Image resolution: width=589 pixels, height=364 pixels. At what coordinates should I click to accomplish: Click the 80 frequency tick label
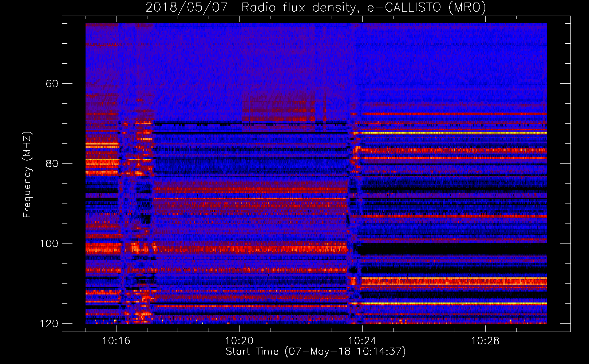click(52, 163)
